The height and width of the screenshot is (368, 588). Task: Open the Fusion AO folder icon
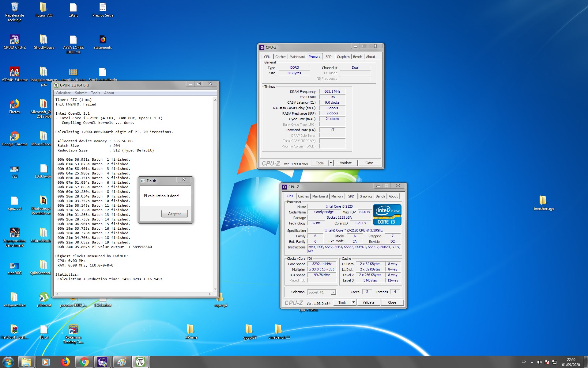[x=43, y=10]
